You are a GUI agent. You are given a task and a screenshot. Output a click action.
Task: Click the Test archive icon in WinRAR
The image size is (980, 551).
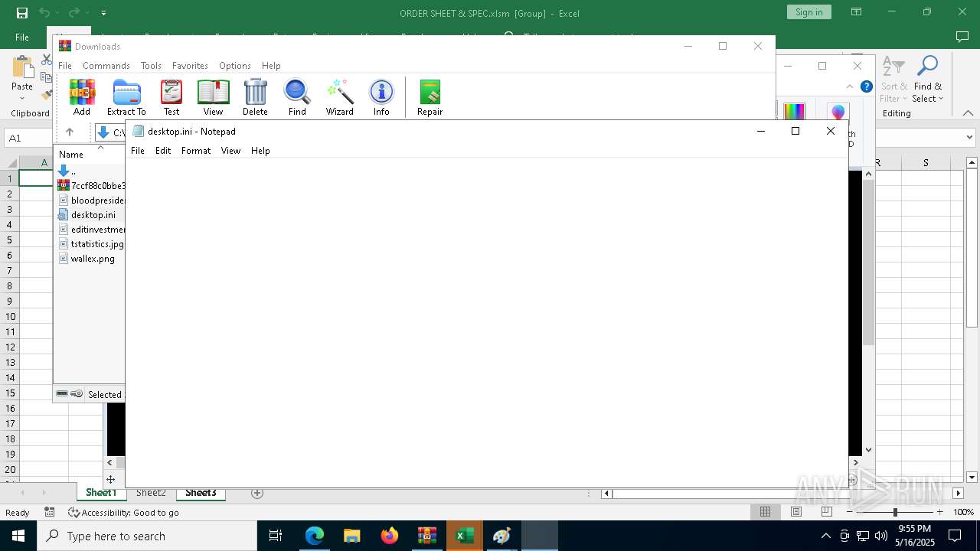[x=171, y=97]
